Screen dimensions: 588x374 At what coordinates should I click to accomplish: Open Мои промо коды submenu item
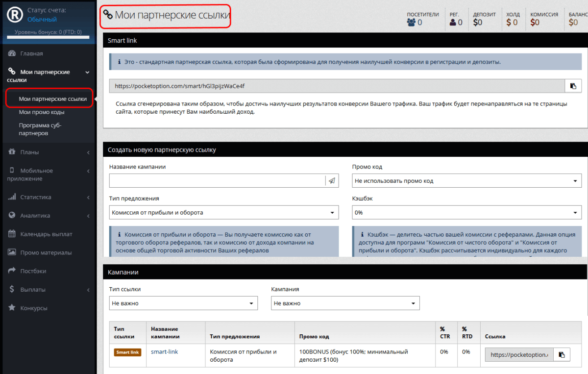(x=42, y=112)
